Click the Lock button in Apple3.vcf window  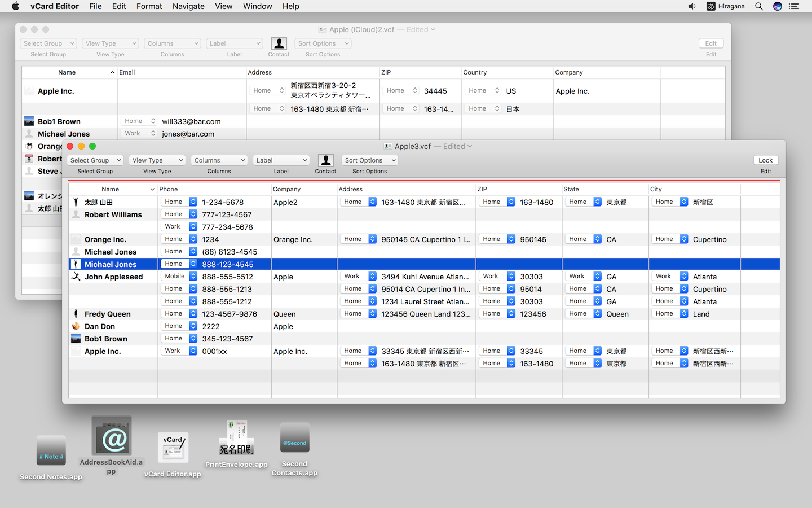pyautogui.click(x=765, y=160)
